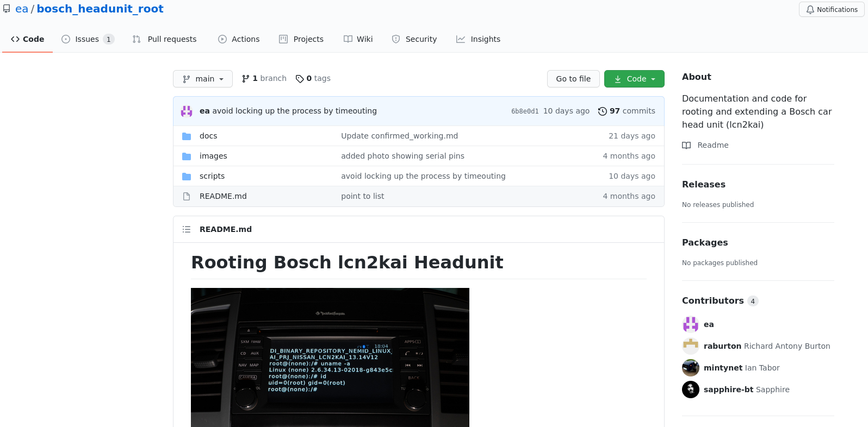The image size is (868, 427).
Task: Open scripts row commit avoid locking up
Action: click(x=423, y=176)
